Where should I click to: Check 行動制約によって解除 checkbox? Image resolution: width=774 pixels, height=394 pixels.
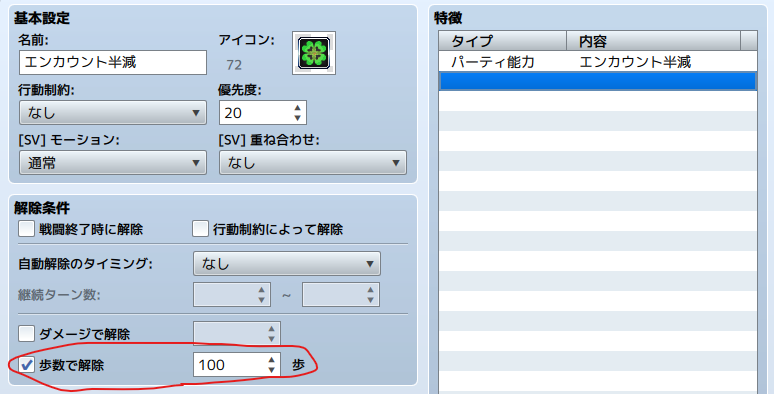(200, 229)
